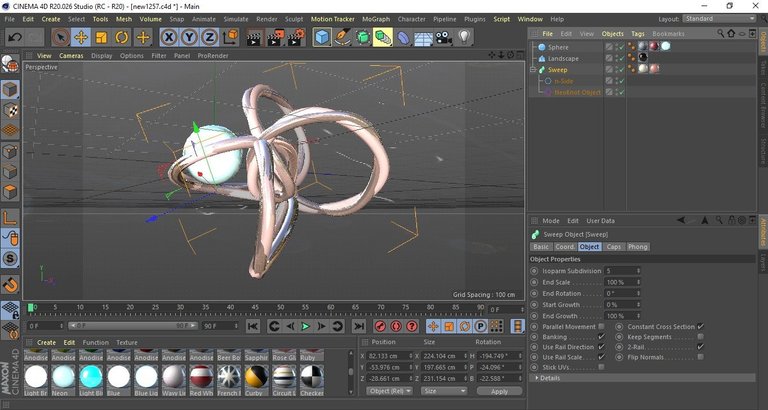The image size is (768, 410).
Task: Open the Object (Rel) dropdown
Action: pos(390,391)
